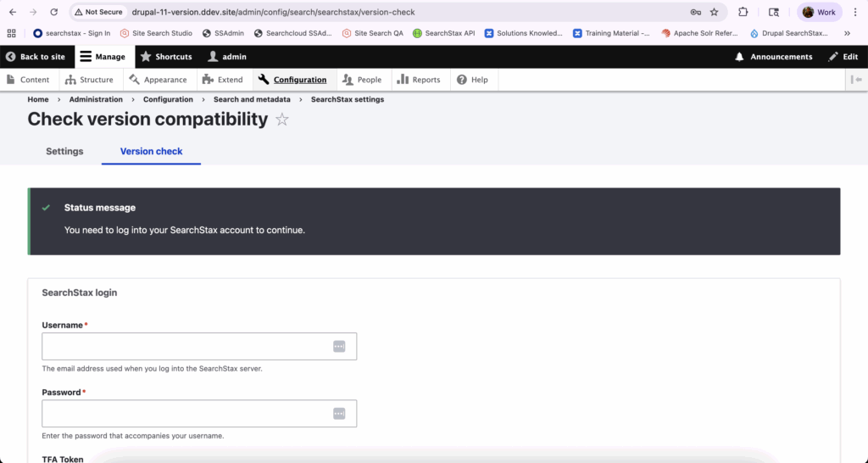
Task: Click Search and metadata breadcrumb
Action: click(x=252, y=99)
